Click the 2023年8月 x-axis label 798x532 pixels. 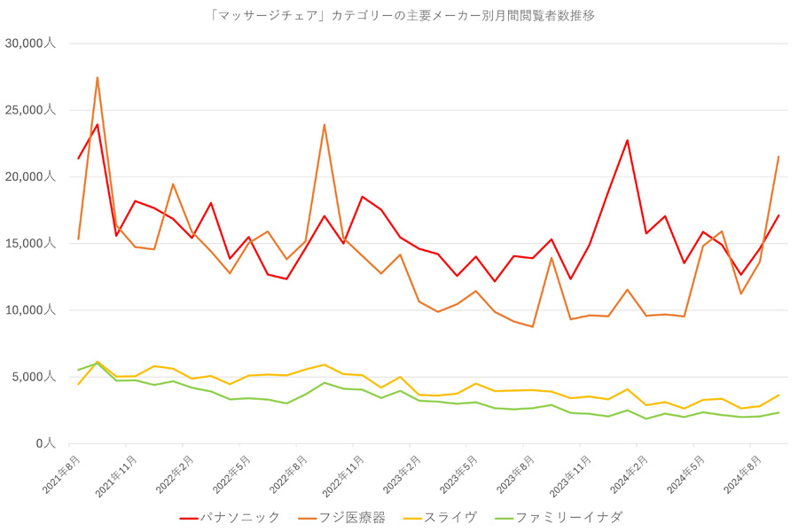click(515, 474)
